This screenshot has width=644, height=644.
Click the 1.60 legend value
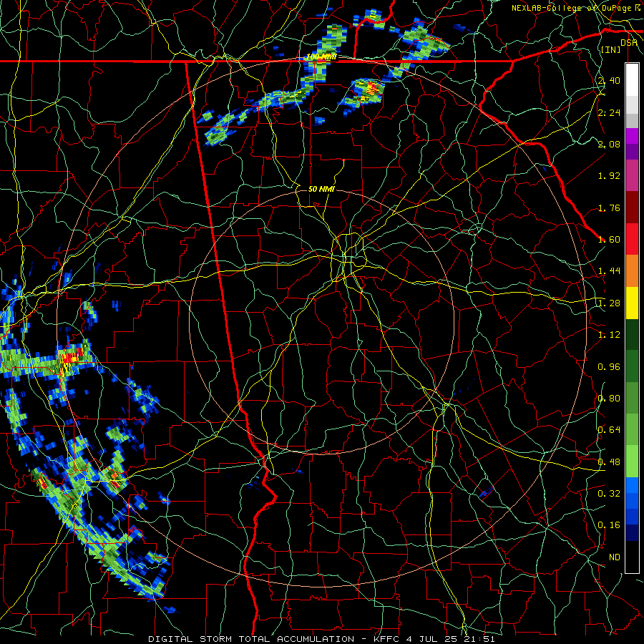609,240
